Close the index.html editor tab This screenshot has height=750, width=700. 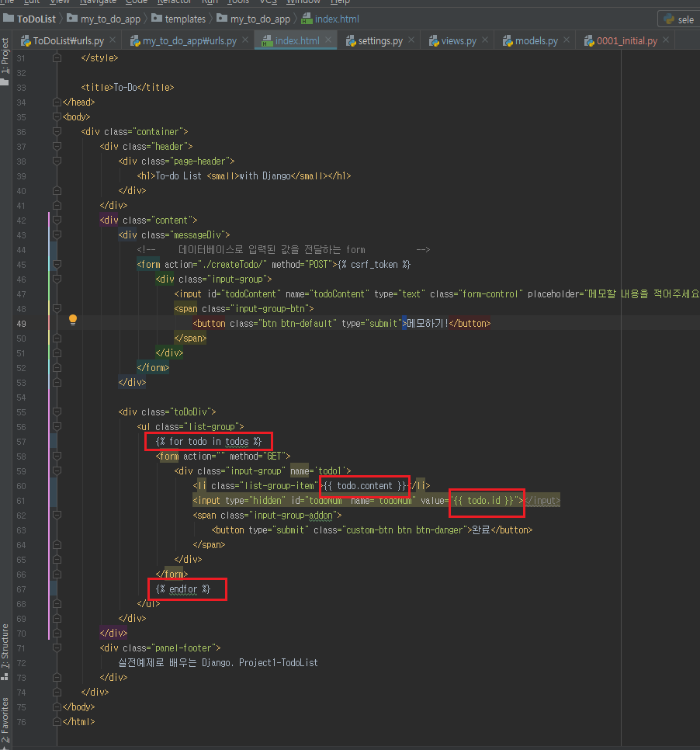click(328, 40)
